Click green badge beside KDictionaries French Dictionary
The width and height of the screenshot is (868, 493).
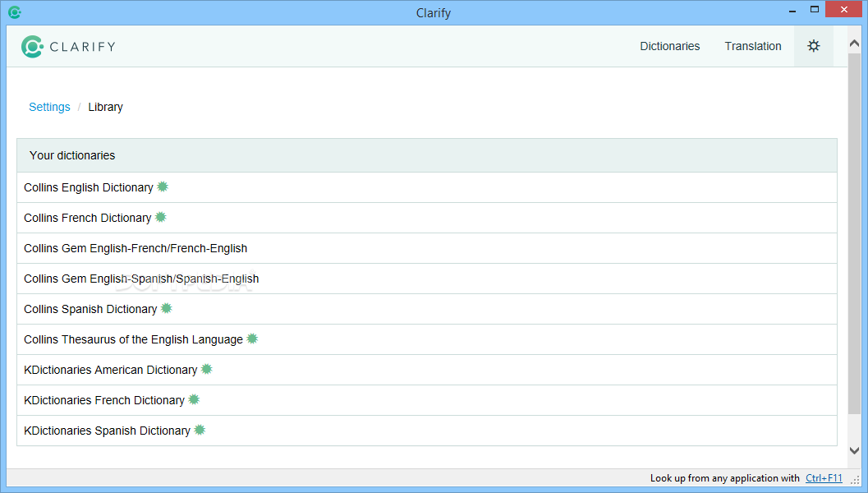(194, 399)
